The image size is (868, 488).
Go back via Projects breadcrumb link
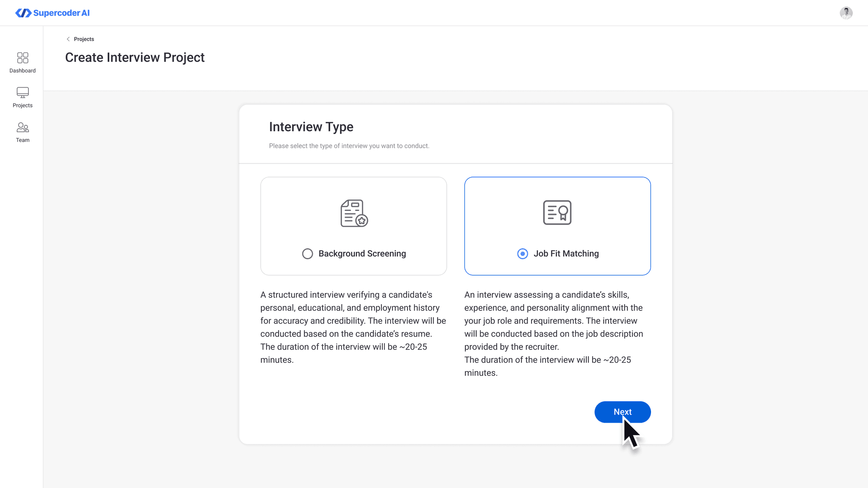click(84, 39)
